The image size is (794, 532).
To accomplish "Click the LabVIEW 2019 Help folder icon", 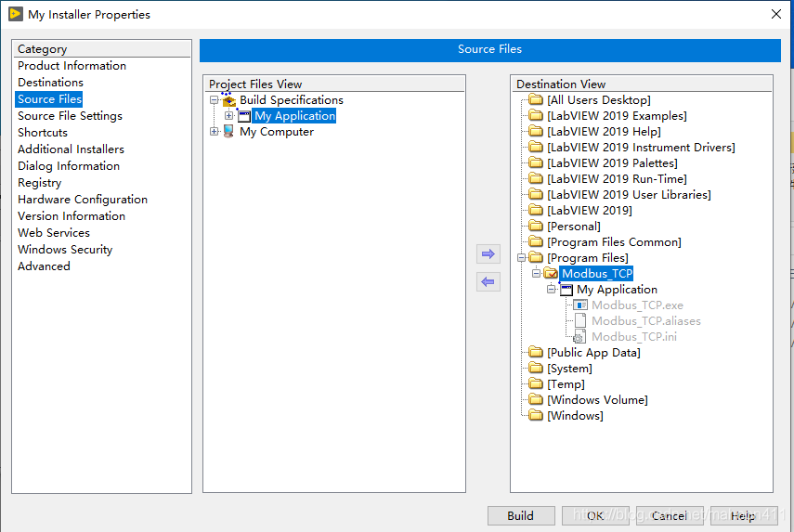I will [x=536, y=131].
